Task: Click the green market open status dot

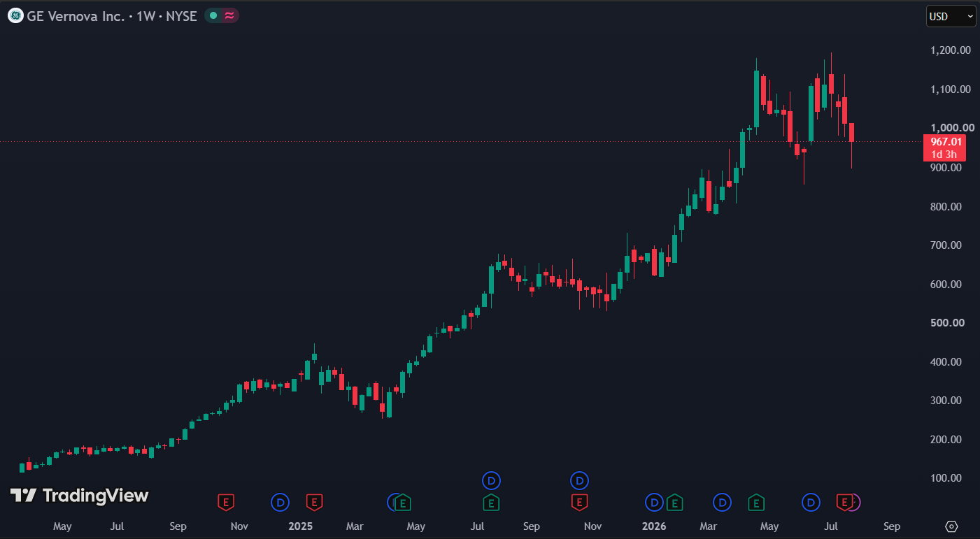Action: pos(213,15)
